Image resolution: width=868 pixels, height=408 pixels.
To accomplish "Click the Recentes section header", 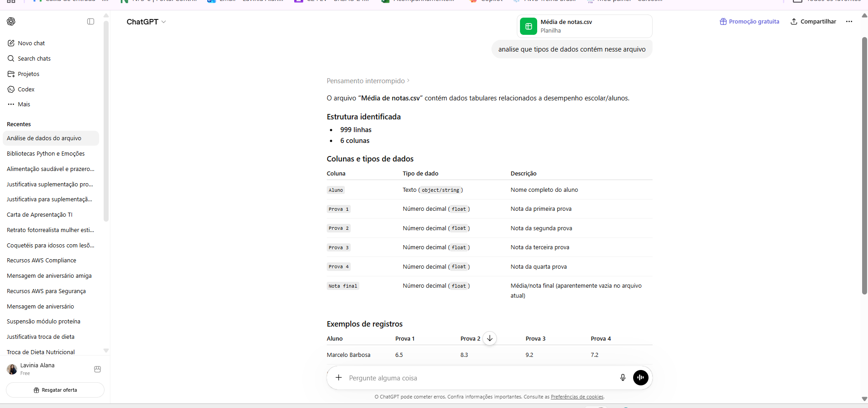I will pos(19,124).
